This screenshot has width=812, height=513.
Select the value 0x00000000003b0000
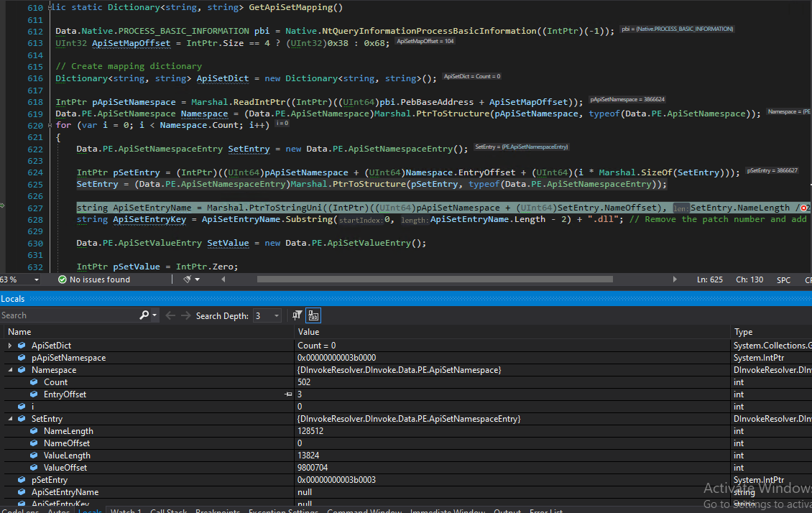(336, 358)
